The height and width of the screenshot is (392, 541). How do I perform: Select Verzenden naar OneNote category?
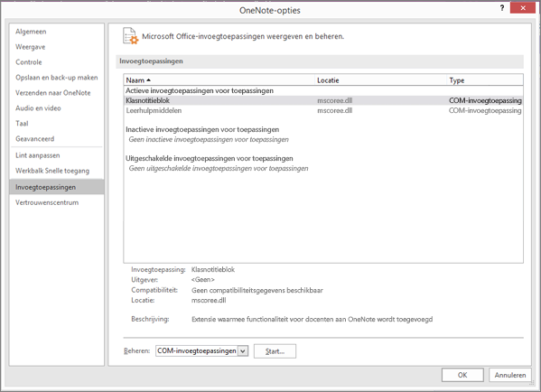click(52, 93)
